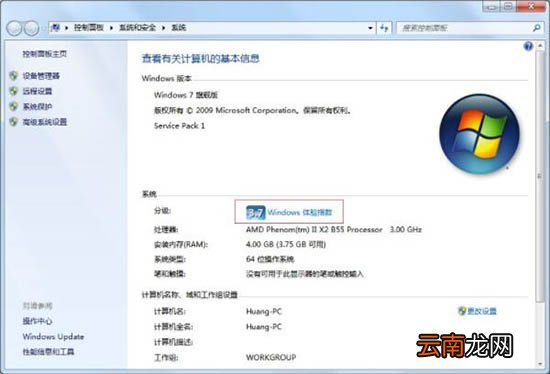Select 控制面板 in the breadcrumb
The height and width of the screenshot is (374, 550).
coord(89,28)
